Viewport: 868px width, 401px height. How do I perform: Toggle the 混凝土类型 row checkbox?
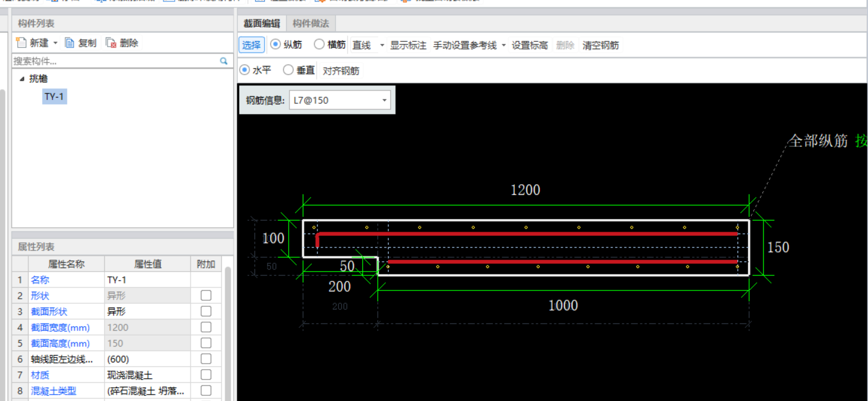[x=206, y=390]
